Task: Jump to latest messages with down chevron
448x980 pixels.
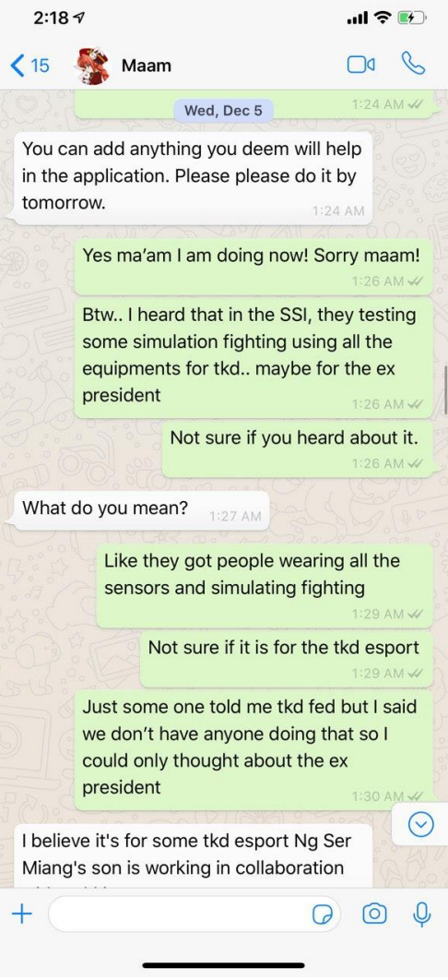Action: coord(420,826)
